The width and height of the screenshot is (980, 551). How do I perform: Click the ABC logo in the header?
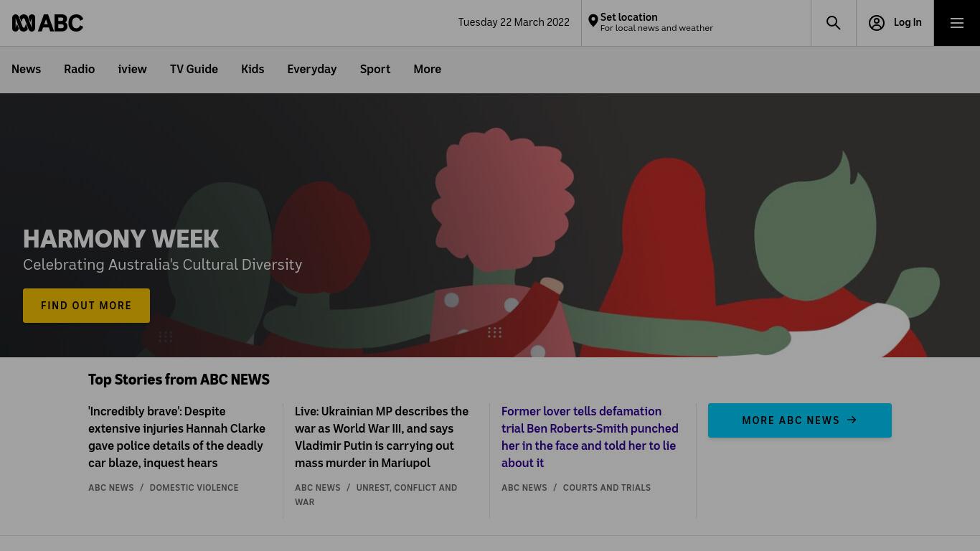[47, 23]
